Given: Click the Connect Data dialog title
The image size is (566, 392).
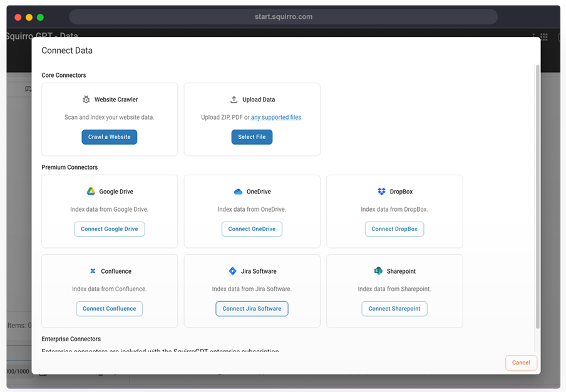Looking at the screenshot, I should click(67, 51).
